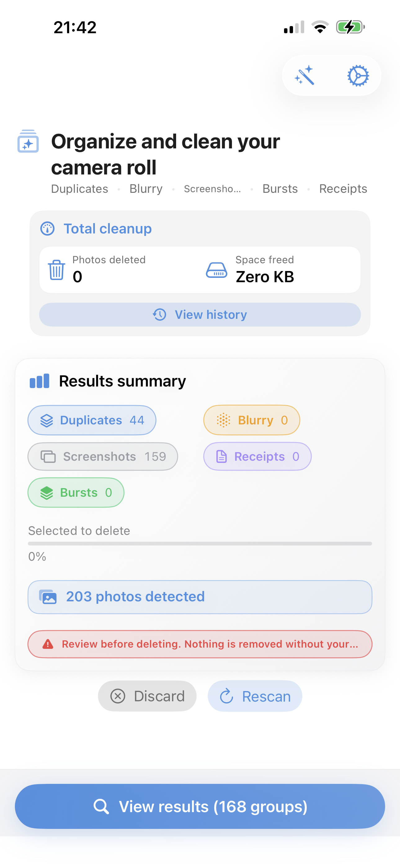Screen dimensions: 400x868
Task: Enable the Bursts 0 filter chip
Action: 75,492
